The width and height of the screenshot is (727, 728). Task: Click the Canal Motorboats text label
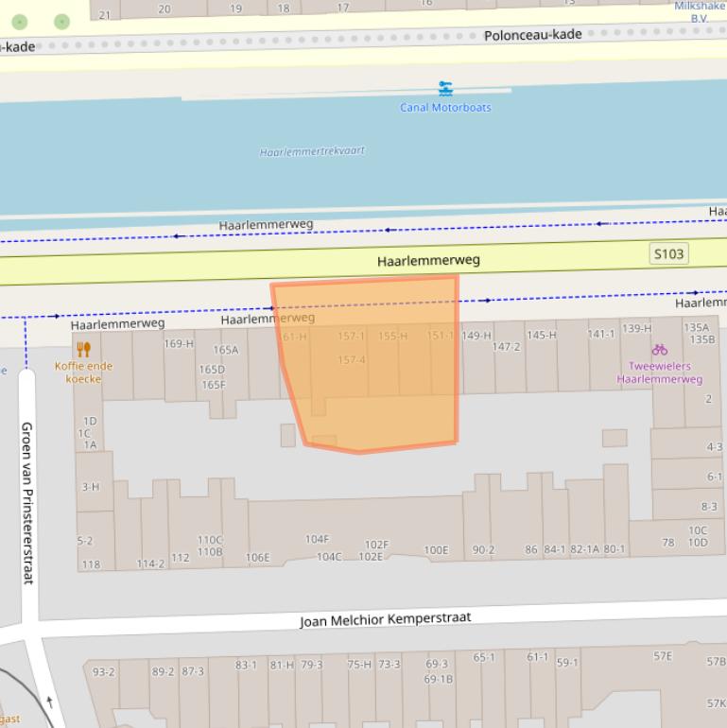pyautogui.click(x=445, y=108)
